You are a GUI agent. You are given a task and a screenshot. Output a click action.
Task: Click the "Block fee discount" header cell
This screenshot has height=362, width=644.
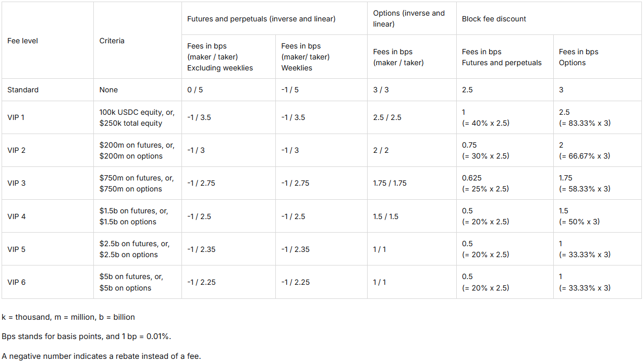point(494,19)
